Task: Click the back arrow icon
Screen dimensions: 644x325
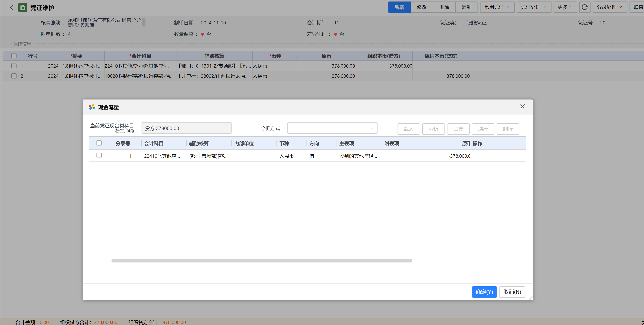Action: 11,8
